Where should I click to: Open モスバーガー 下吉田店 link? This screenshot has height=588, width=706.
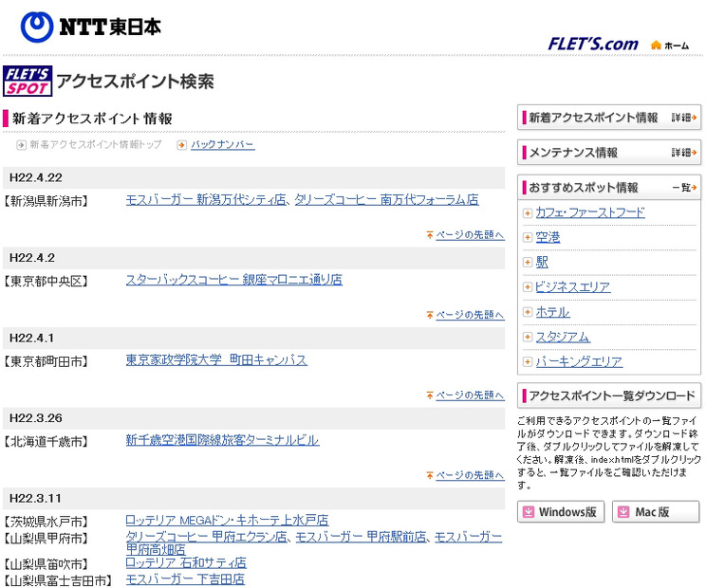click(x=185, y=579)
